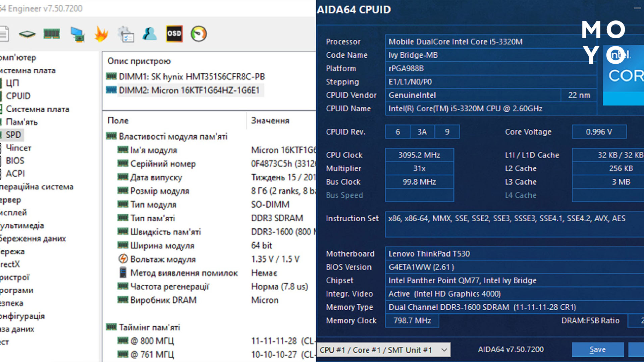The image size is (644, 362).
Task: Launch the stability test flame icon
Action: [x=101, y=34]
